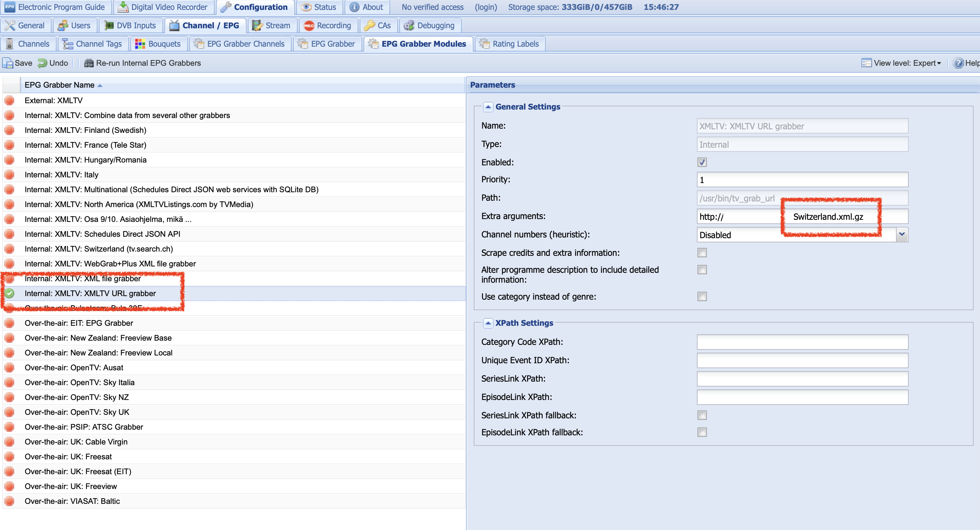The width and height of the screenshot is (980, 530).
Task: Open the Digital Video Recorder tab
Action: pos(163,7)
